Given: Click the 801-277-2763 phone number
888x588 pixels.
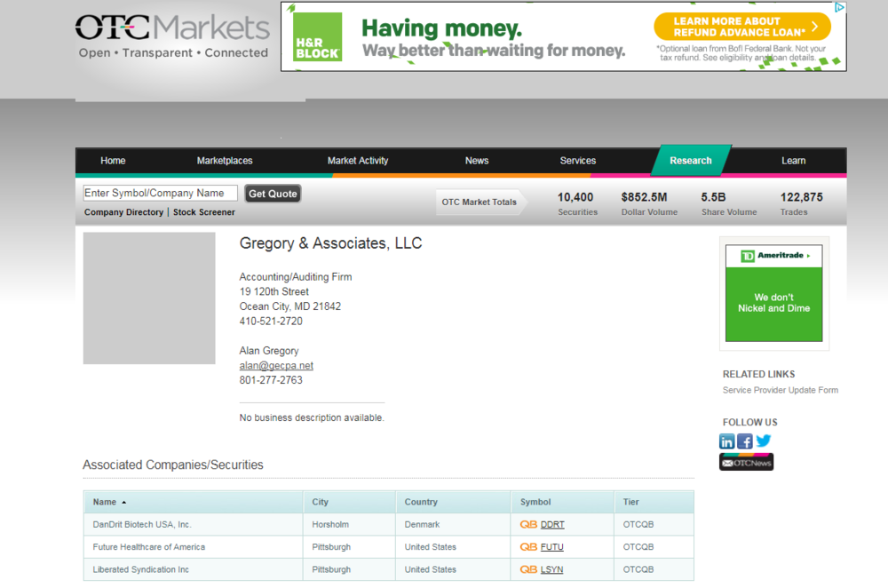Looking at the screenshot, I should [271, 380].
